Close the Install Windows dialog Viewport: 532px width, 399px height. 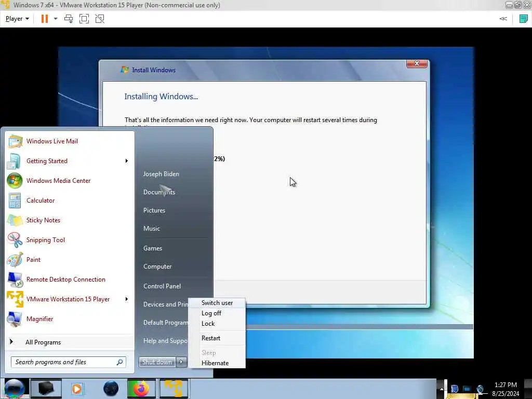pos(417,64)
